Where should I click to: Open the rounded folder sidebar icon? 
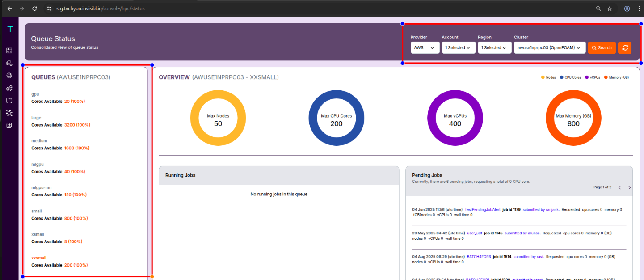click(x=9, y=100)
